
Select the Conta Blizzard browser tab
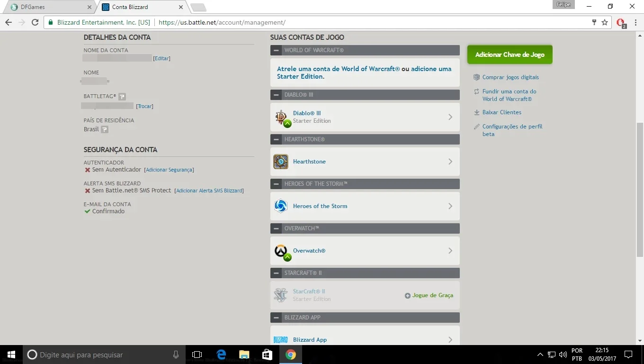(143, 7)
